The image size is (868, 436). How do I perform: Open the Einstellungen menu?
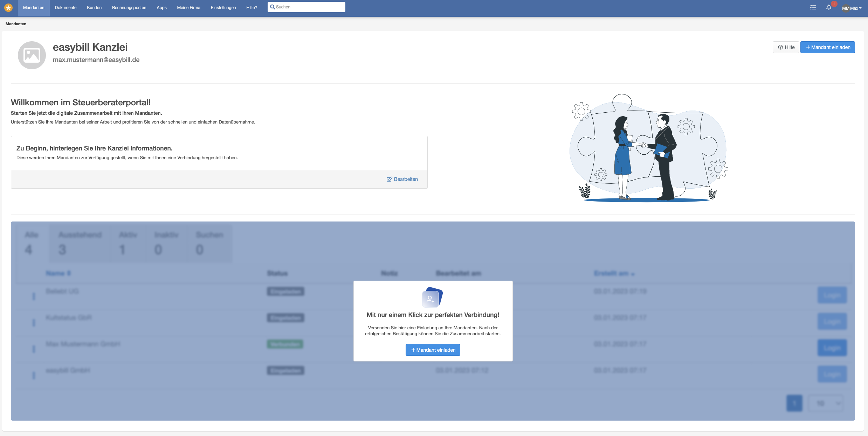click(223, 8)
